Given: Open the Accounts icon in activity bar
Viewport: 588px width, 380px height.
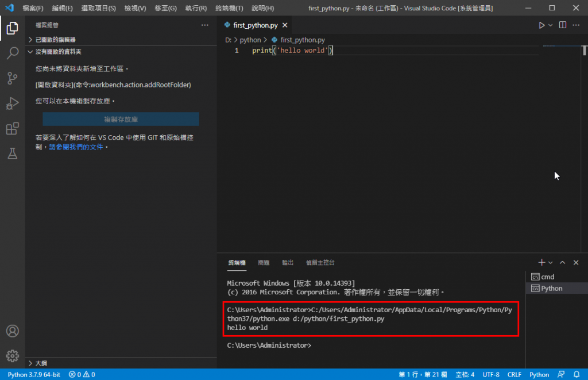Looking at the screenshot, I should tap(13, 331).
